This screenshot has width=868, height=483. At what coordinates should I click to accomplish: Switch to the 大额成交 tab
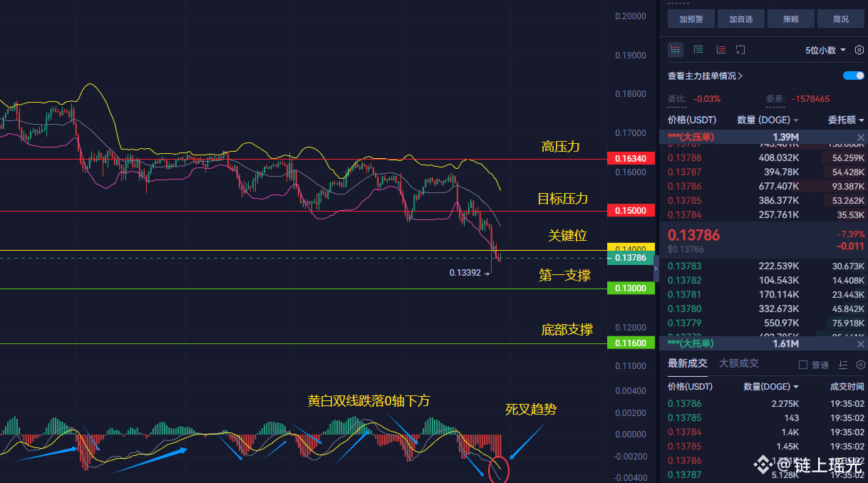(739, 363)
